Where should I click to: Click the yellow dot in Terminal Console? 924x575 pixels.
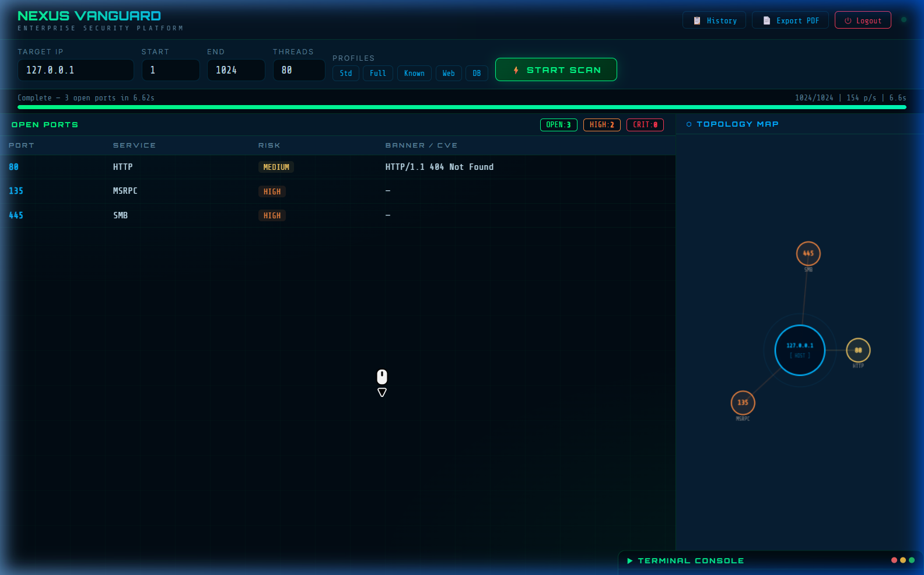tap(903, 560)
